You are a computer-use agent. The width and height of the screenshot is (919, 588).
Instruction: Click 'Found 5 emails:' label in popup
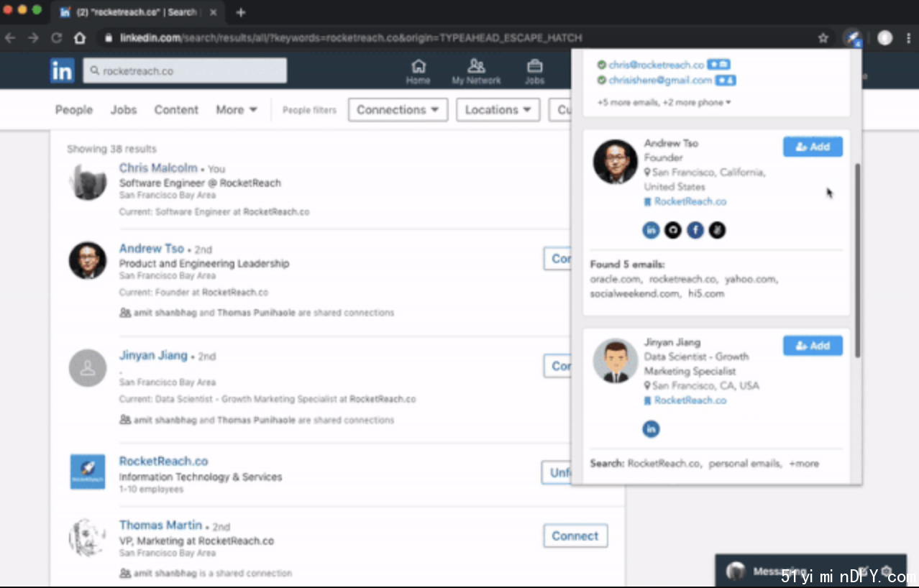628,265
